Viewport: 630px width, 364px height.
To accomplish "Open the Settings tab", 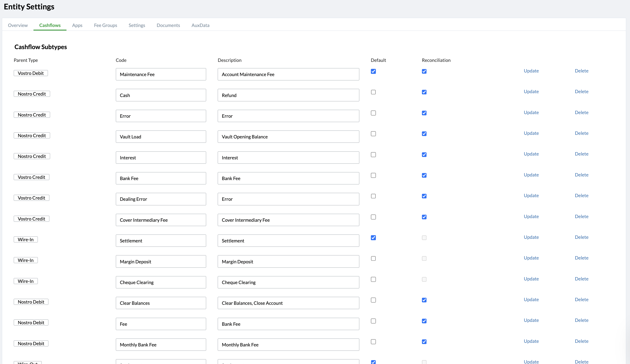I will (x=137, y=25).
